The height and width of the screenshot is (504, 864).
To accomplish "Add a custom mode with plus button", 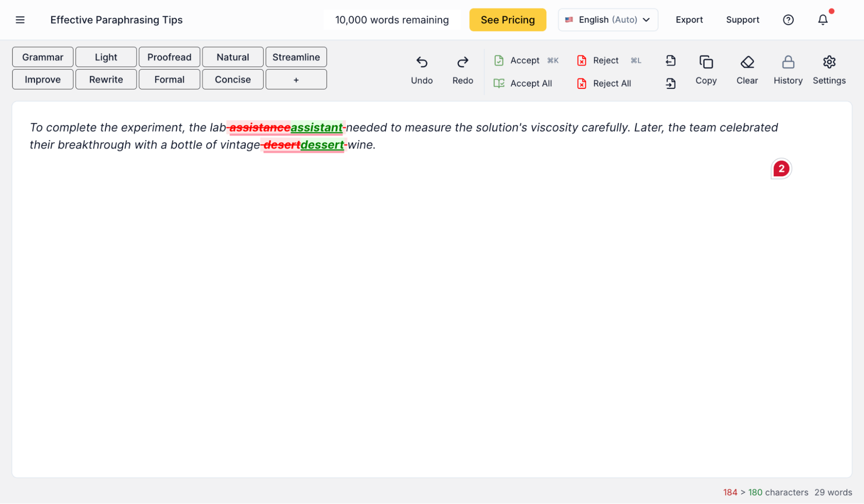I will (x=296, y=80).
